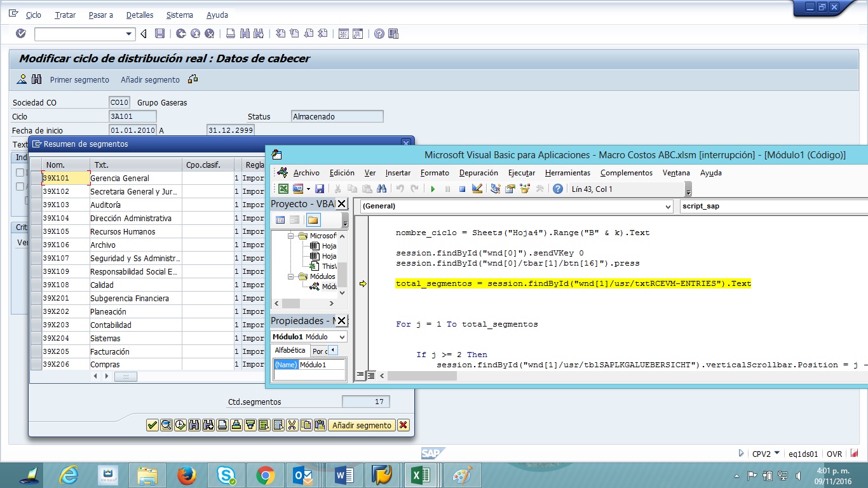This screenshot has height=488, width=868.
Task: Pause the macro with the break icon
Action: pos(448,189)
